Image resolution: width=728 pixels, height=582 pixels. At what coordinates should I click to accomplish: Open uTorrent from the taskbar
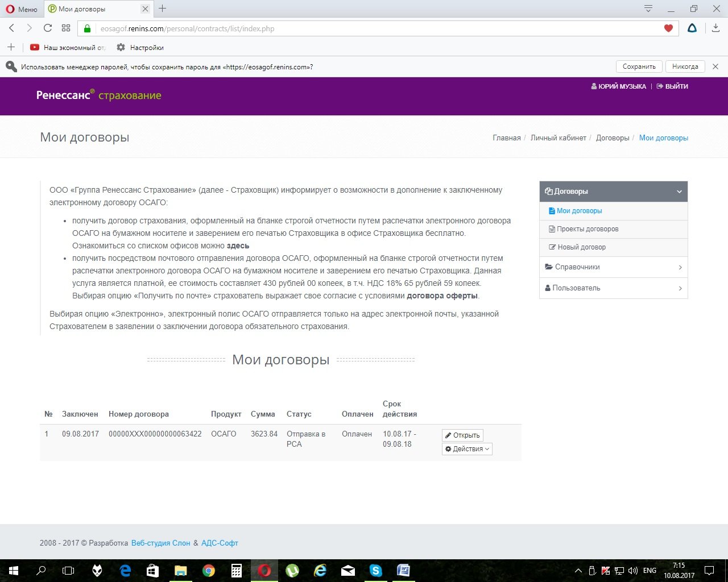pos(292,570)
